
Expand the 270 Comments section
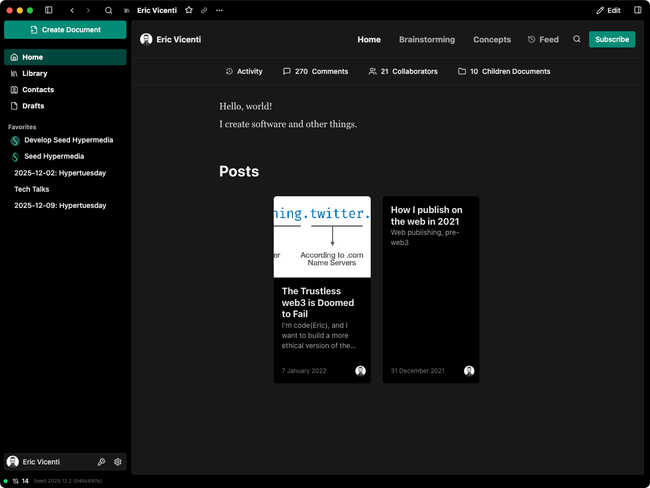click(x=315, y=72)
